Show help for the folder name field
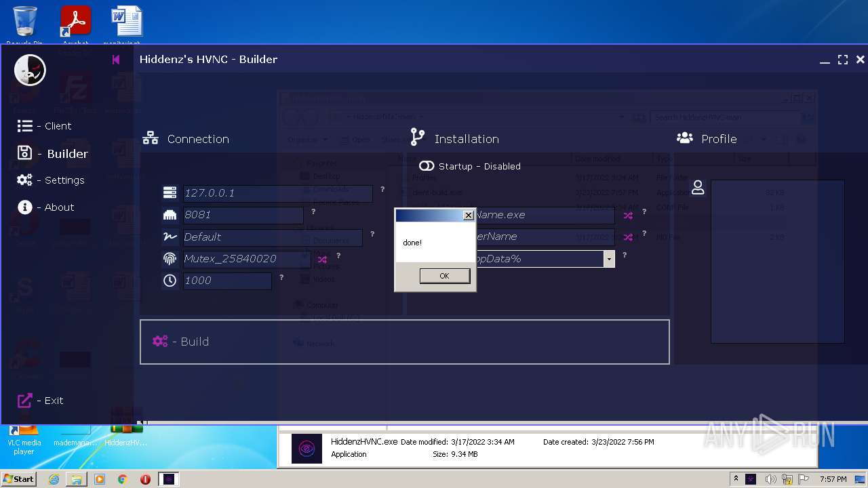 click(x=644, y=234)
